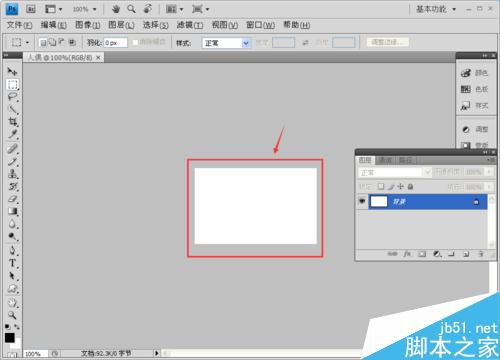
Task: Toggle the anti-alias checkbox in options bar
Action: click(135, 43)
